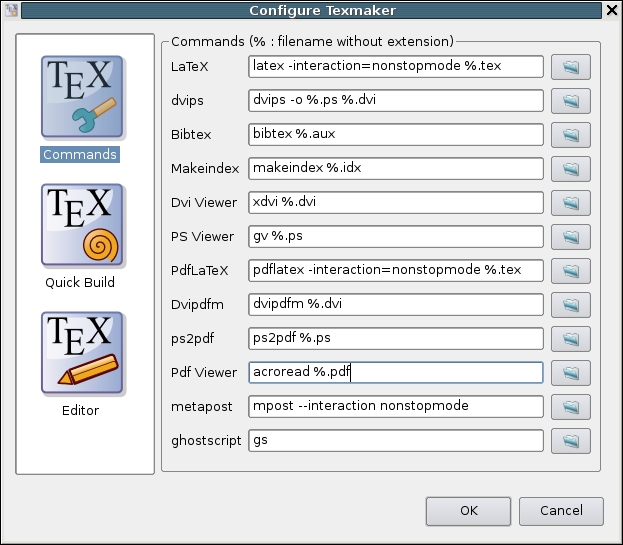Click the metapost command input box
The height and width of the screenshot is (545, 623).
[x=395, y=407]
